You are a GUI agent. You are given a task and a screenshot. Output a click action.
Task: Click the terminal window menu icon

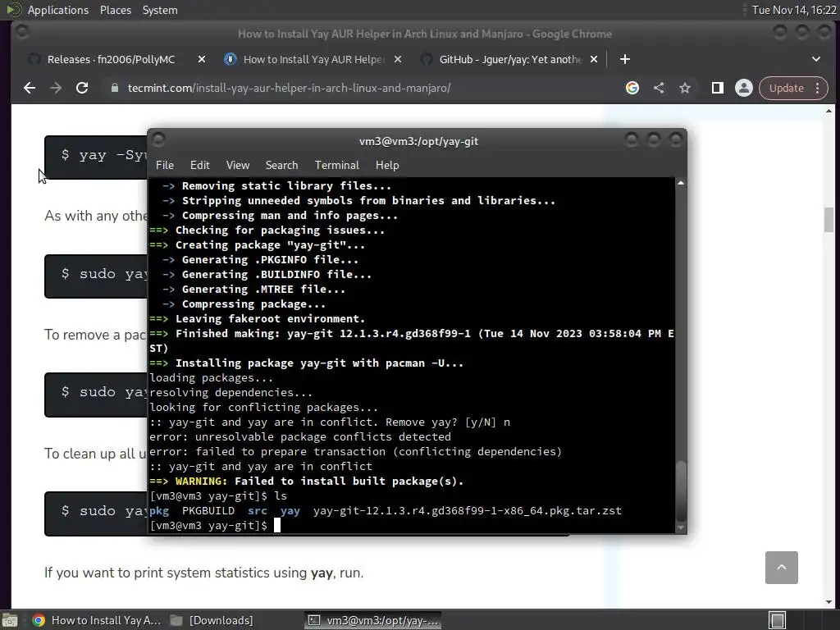(x=158, y=140)
